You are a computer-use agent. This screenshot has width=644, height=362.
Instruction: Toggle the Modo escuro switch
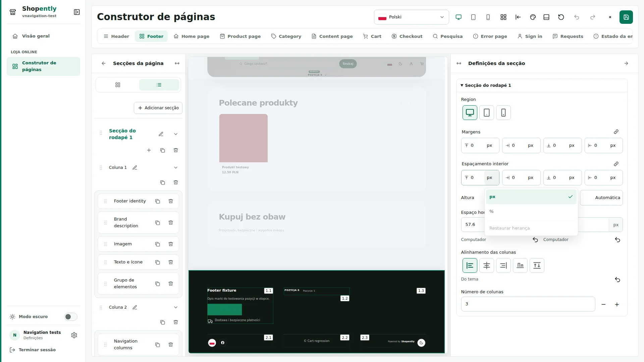70,317
